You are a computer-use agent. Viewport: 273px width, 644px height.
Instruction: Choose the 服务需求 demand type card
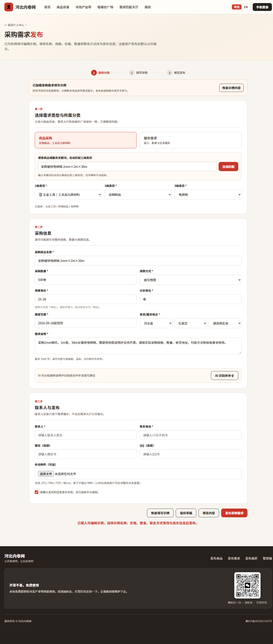click(191, 140)
